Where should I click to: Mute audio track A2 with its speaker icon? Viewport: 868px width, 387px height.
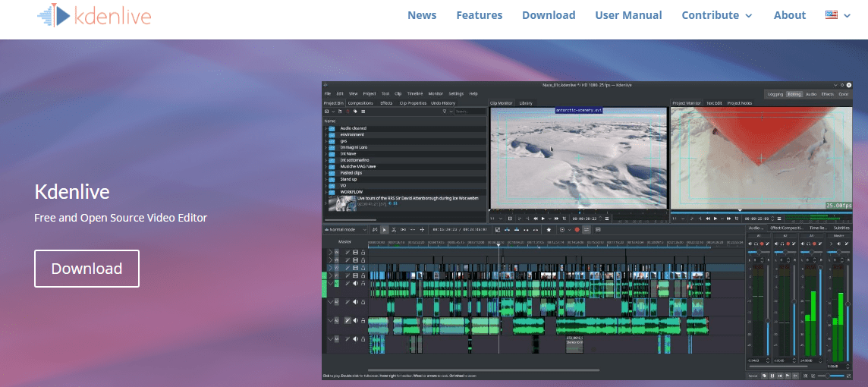355,302
